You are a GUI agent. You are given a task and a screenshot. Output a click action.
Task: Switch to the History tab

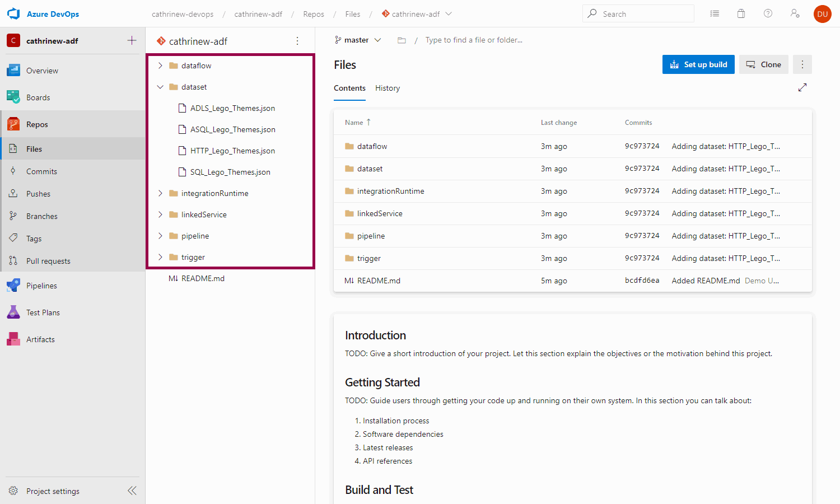pos(387,88)
